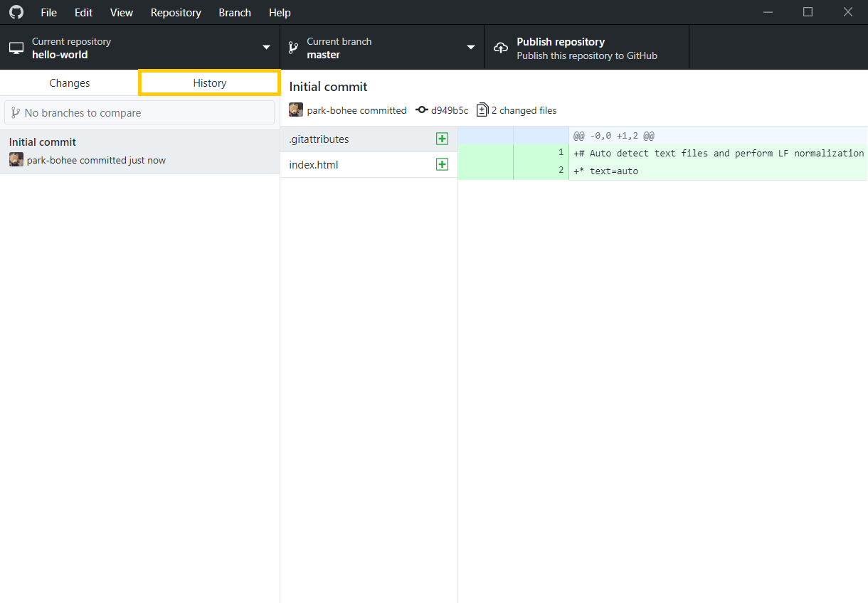This screenshot has height=603, width=868.
Task: Click the computer monitor repository icon
Action: pos(16,48)
